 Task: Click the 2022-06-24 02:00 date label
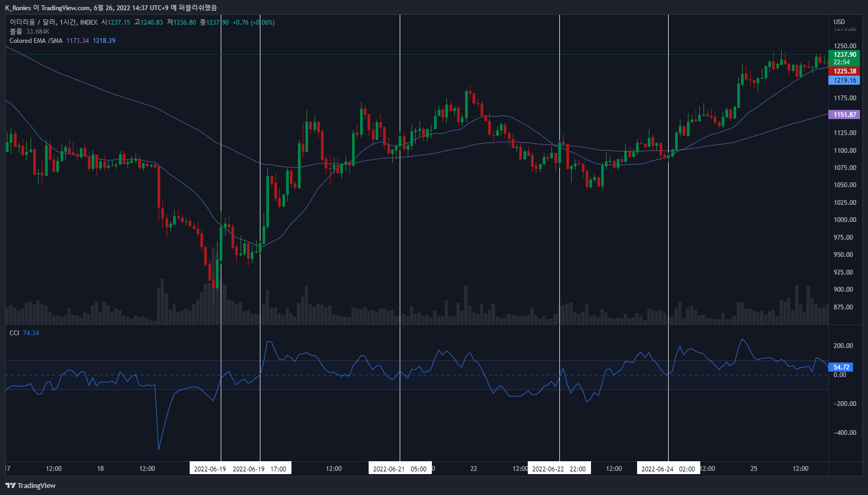(x=668, y=469)
